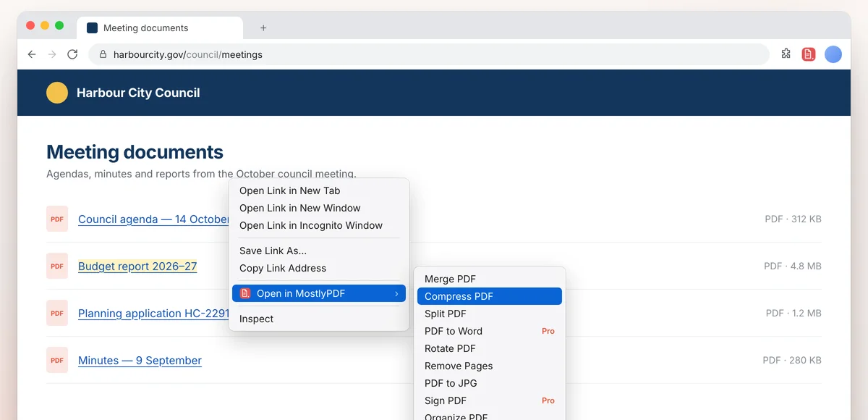
Task: Click the PDF · 312 KB size label
Action: (x=793, y=219)
